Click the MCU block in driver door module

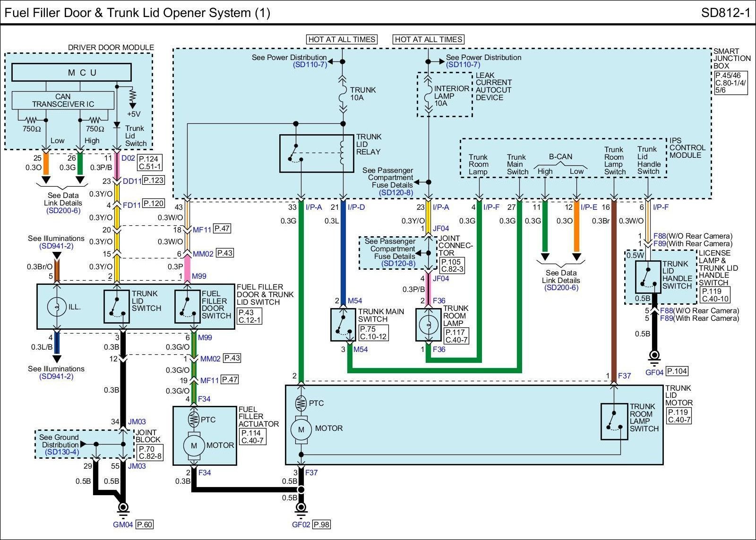coord(71,72)
